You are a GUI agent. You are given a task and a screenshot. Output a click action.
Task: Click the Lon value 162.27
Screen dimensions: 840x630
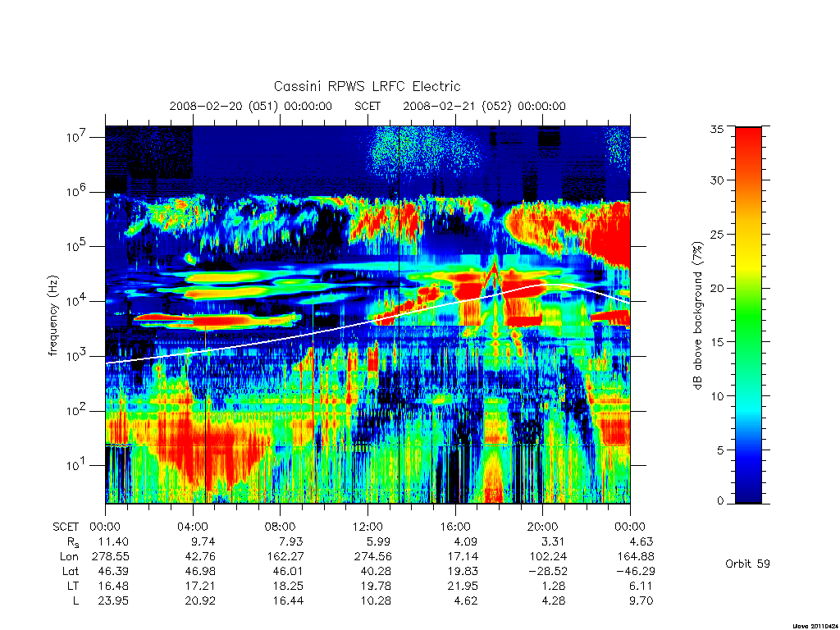coord(285,557)
